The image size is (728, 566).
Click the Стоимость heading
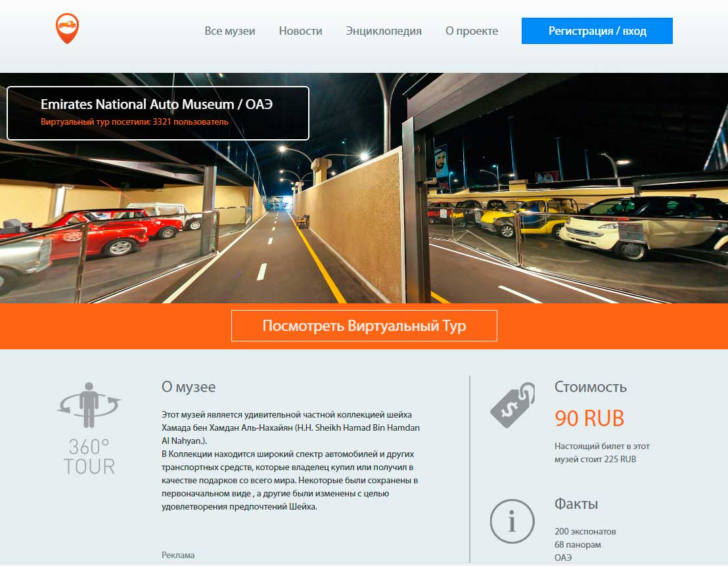(x=591, y=387)
